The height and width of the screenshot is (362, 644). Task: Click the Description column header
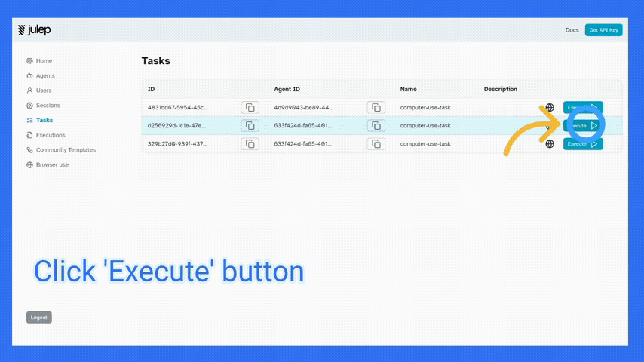(500, 89)
